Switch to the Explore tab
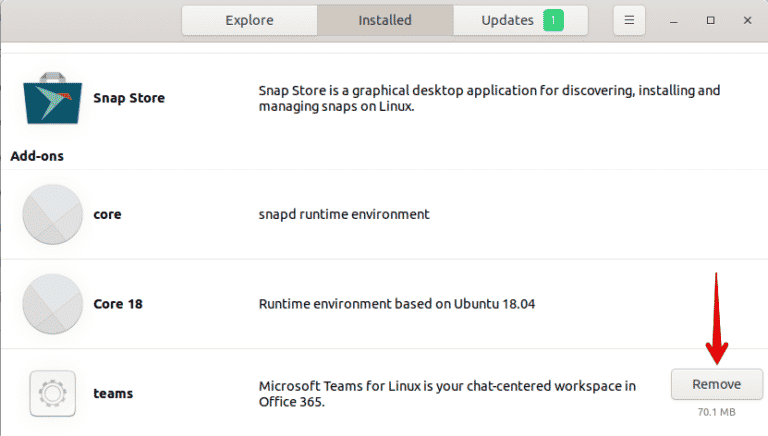The image size is (768, 436). click(249, 20)
